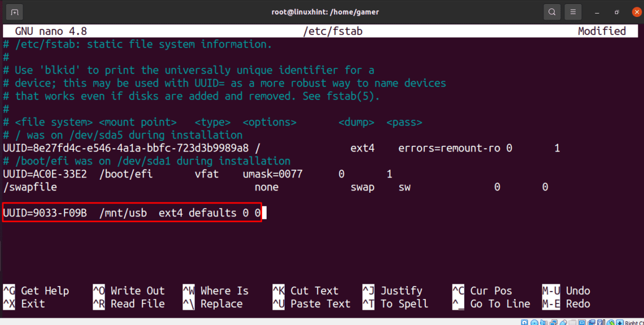Click the M-U Undo shortcut

[x=567, y=291]
